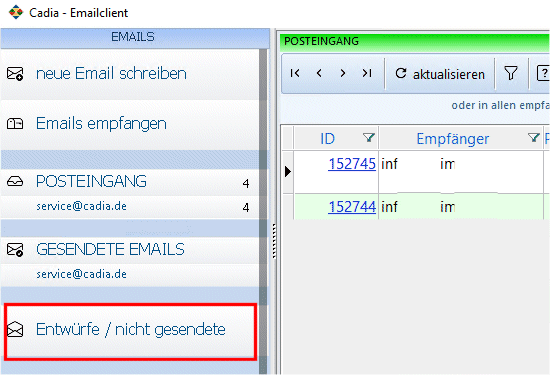Click the sidebar vertical scrollbar
Screen dimensions: 550x375
pyautogui.click(x=263, y=212)
